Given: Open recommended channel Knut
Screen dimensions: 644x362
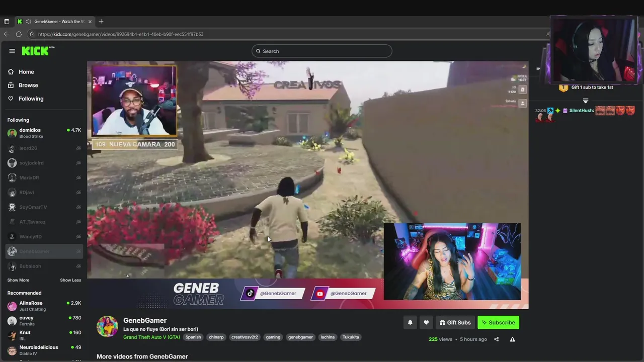Looking at the screenshot, I should (44, 335).
